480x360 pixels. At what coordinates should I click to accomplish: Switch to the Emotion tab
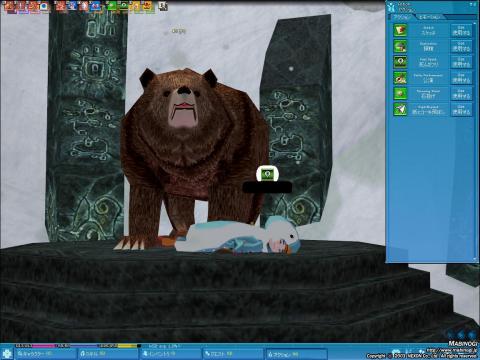[x=430, y=17]
